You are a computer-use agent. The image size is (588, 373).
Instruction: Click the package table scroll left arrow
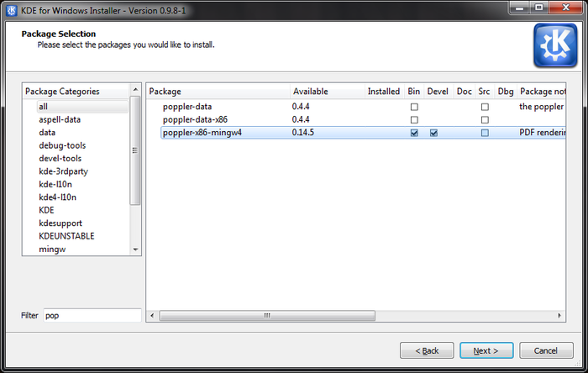(152, 316)
